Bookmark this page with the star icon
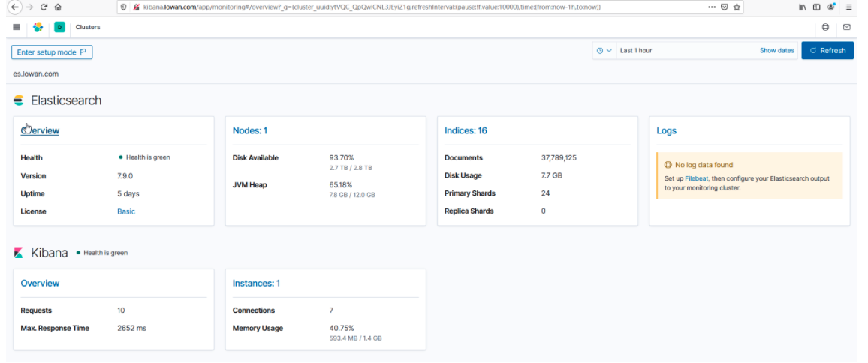The width and height of the screenshot is (868, 363). [737, 7]
